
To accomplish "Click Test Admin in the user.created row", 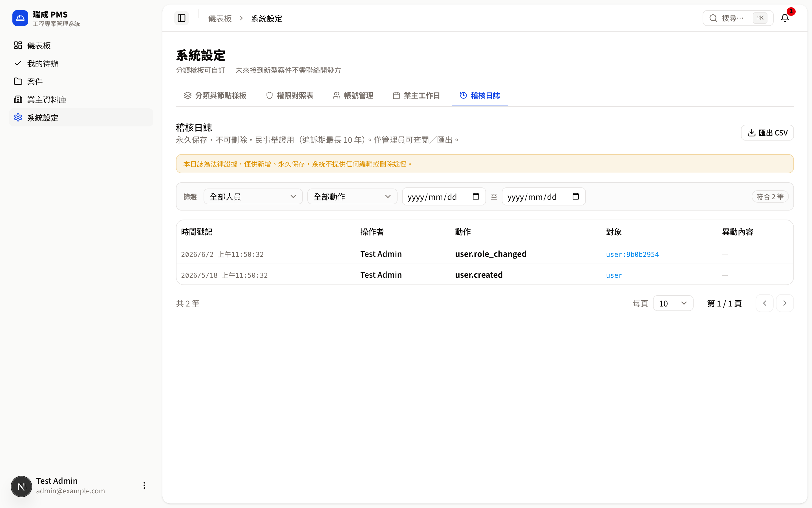I will [x=381, y=275].
